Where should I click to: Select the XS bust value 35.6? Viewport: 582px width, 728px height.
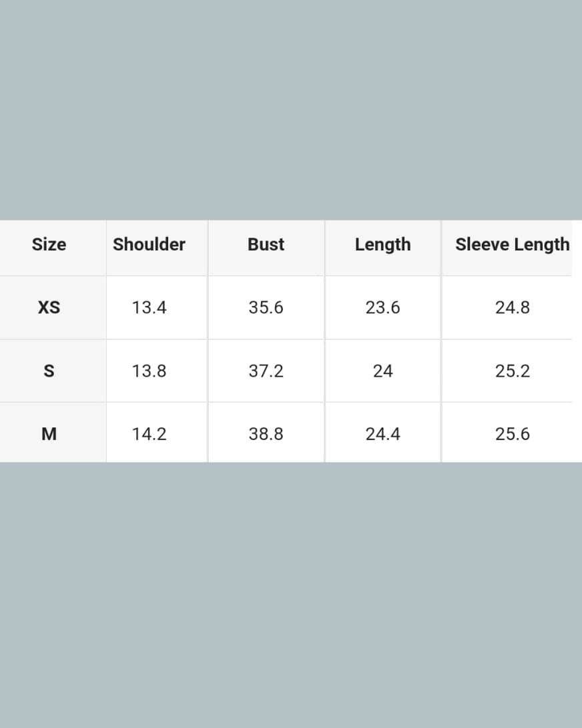click(266, 307)
